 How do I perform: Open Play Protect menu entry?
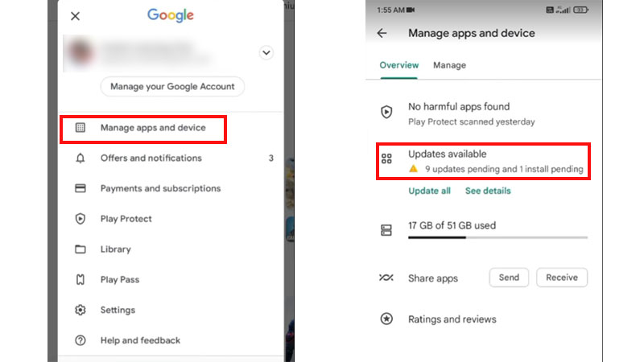pyautogui.click(x=126, y=219)
